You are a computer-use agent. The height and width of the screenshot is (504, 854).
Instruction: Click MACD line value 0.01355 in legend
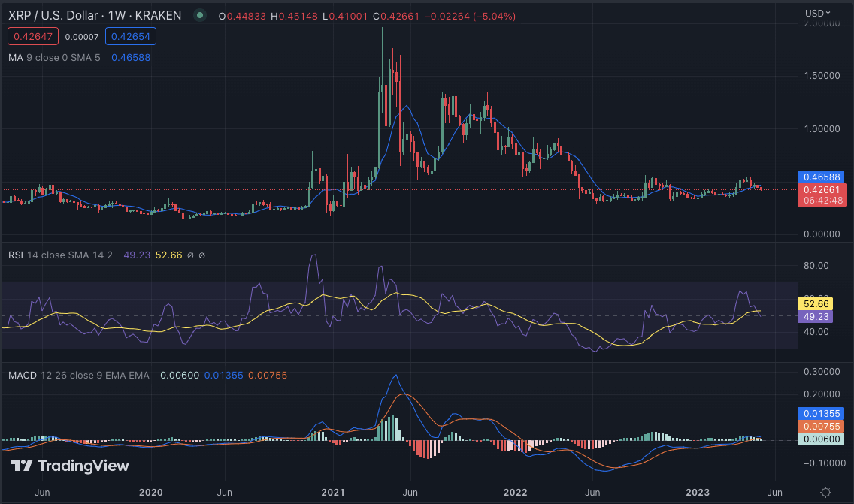coord(224,376)
